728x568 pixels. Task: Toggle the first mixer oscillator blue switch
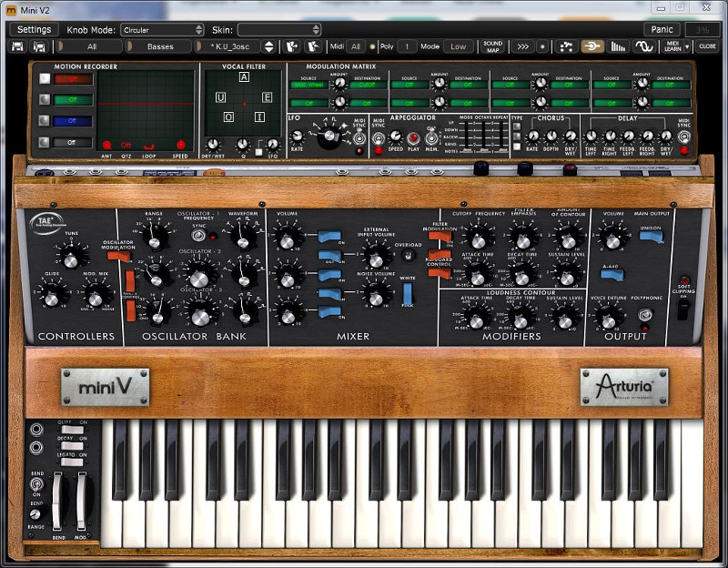click(330, 236)
